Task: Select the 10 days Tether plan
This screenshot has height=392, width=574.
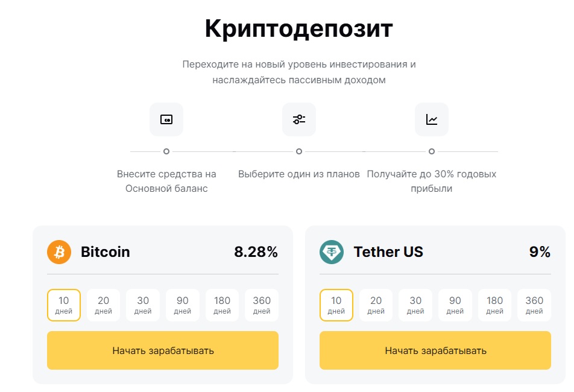Action: click(x=336, y=305)
